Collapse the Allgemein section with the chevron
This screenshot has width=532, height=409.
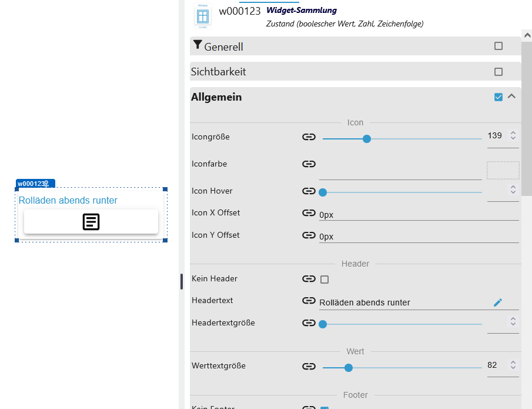[x=511, y=97]
